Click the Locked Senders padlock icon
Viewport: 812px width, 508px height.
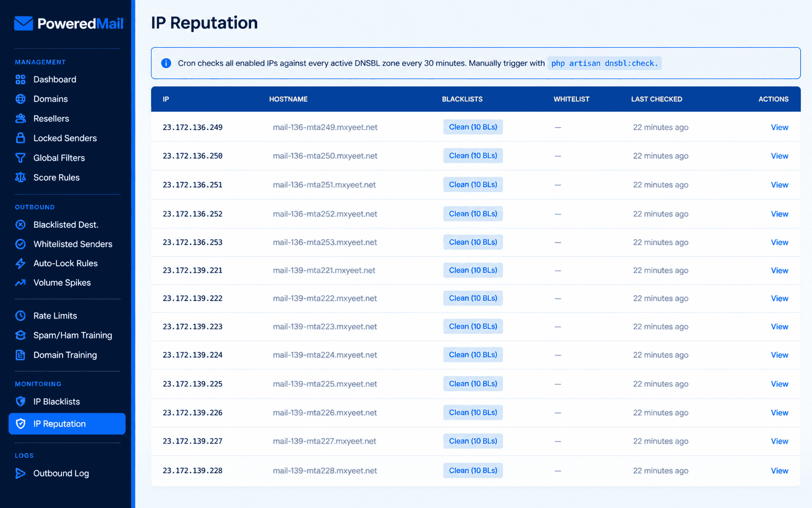(20, 138)
